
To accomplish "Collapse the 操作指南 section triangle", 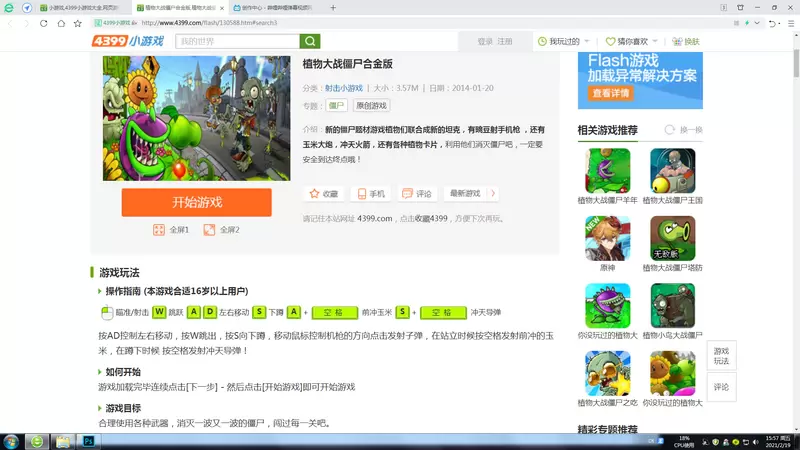I will (x=99, y=291).
